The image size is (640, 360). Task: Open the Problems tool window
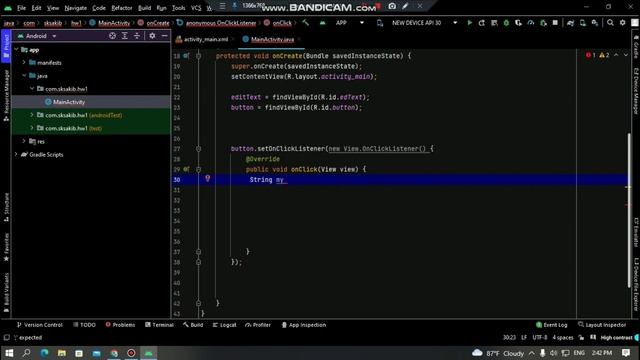point(120,325)
